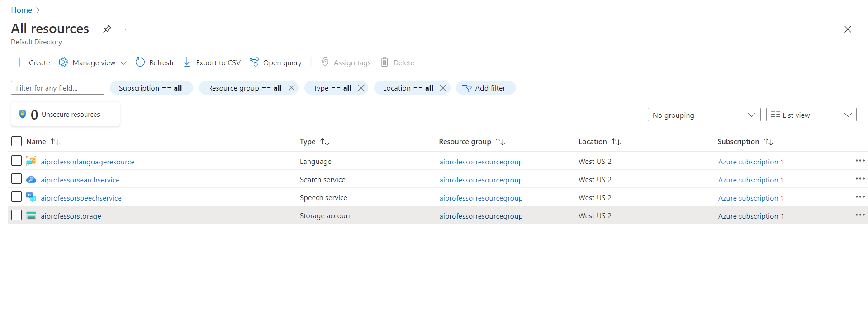Click the Speech service icon
Viewport: 868px width, 311px height.
click(x=31, y=197)
